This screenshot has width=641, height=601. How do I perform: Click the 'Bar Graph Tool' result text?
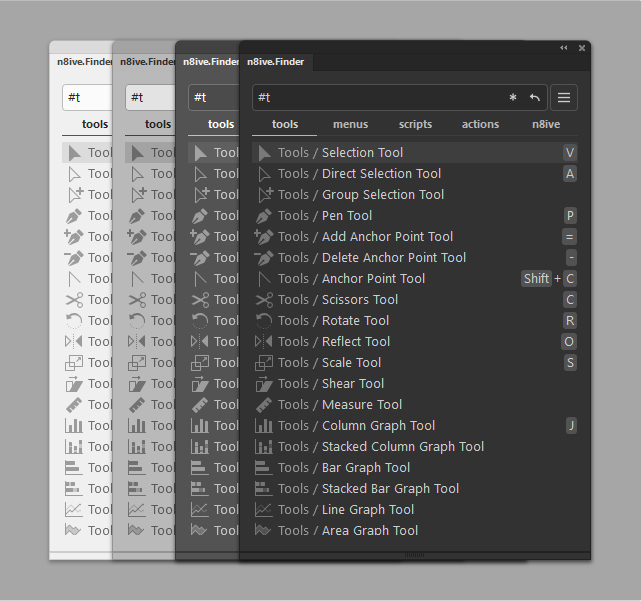[x=365, y=468]
